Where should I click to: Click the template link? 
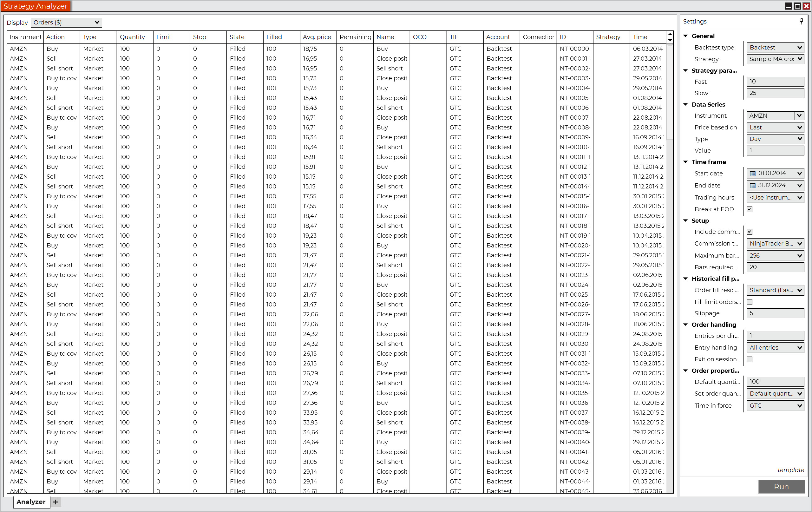pyautogui.click(x=790, y=470)
